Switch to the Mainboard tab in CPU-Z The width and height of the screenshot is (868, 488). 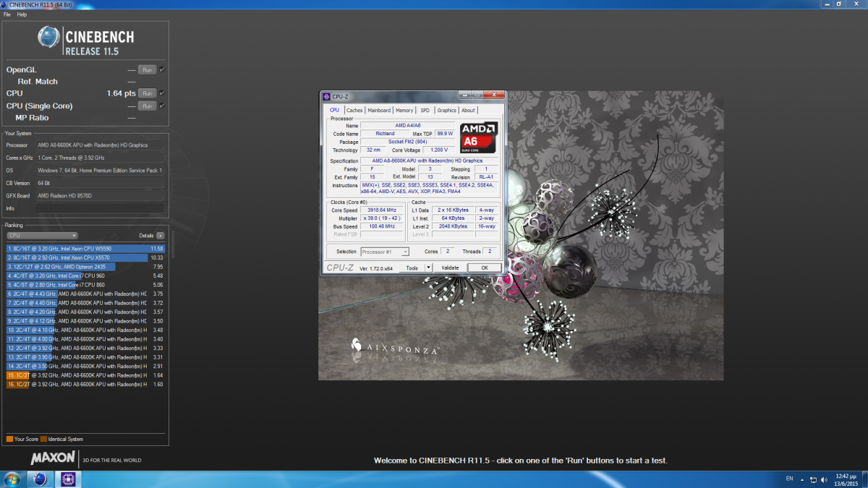pyautogui.click(x=379, y=111)
